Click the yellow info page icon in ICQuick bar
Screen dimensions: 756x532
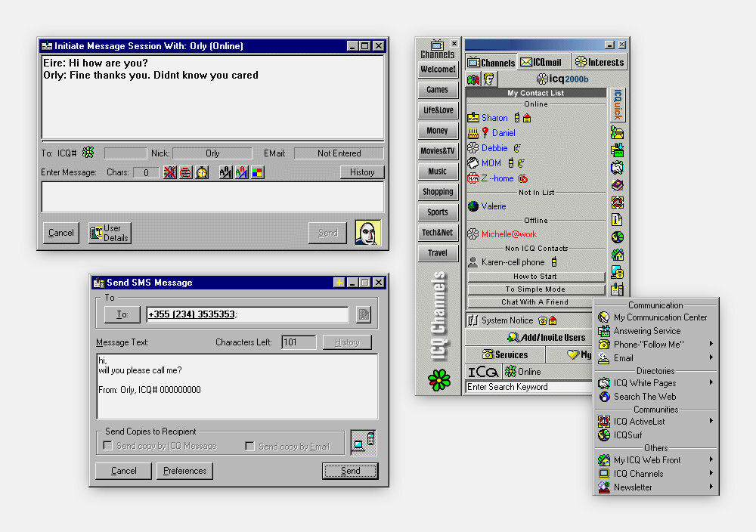pos(617,219)
